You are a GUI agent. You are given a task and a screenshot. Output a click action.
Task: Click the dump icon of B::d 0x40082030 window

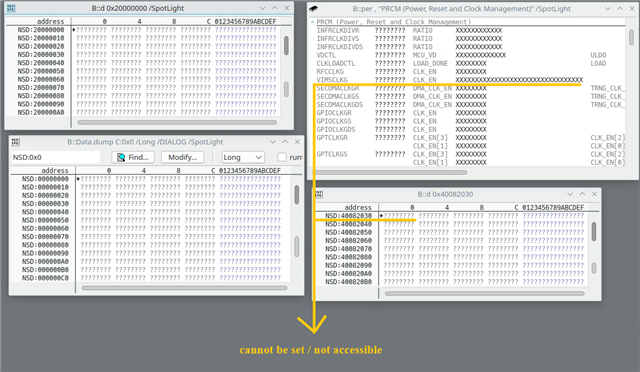319,194
